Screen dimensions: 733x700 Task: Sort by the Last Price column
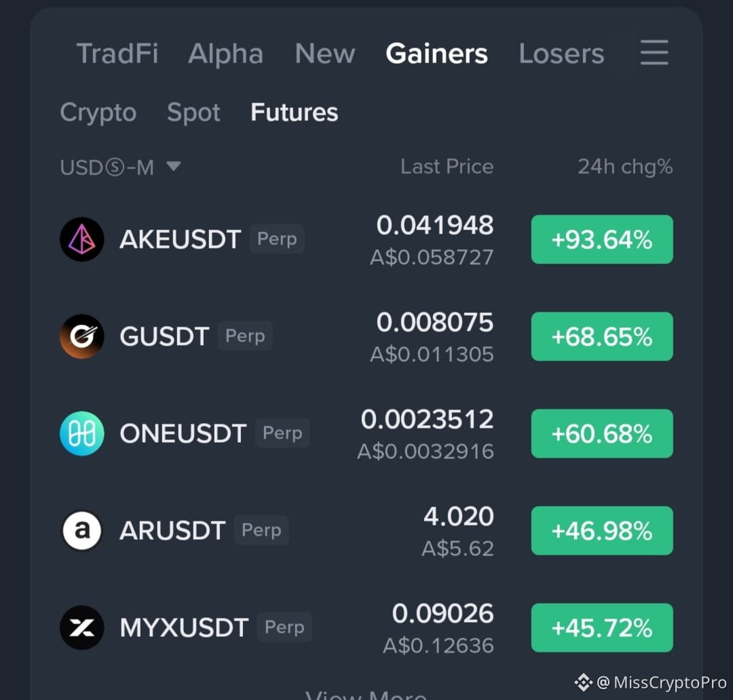447,166
